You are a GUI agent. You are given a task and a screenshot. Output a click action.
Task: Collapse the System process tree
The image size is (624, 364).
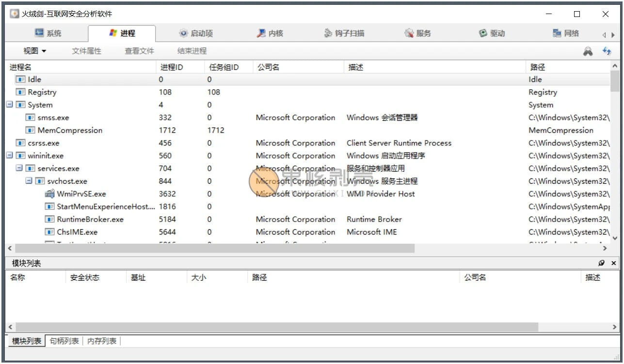tap(9, 105)
